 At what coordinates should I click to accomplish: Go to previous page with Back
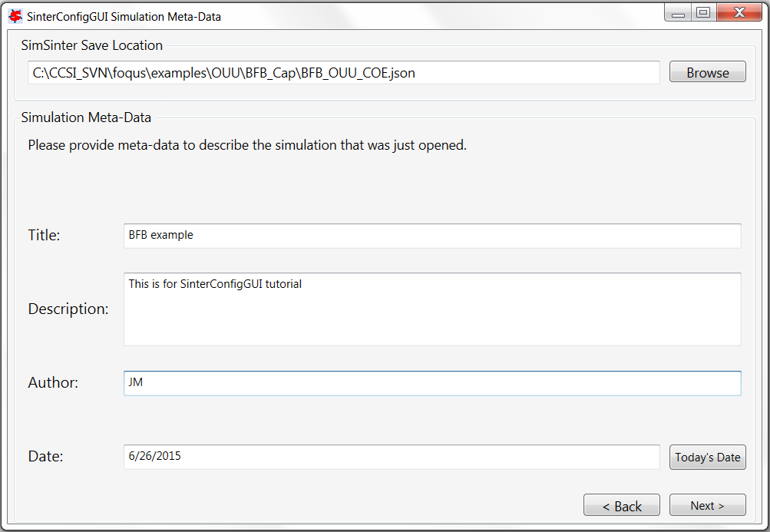(621, 506)
